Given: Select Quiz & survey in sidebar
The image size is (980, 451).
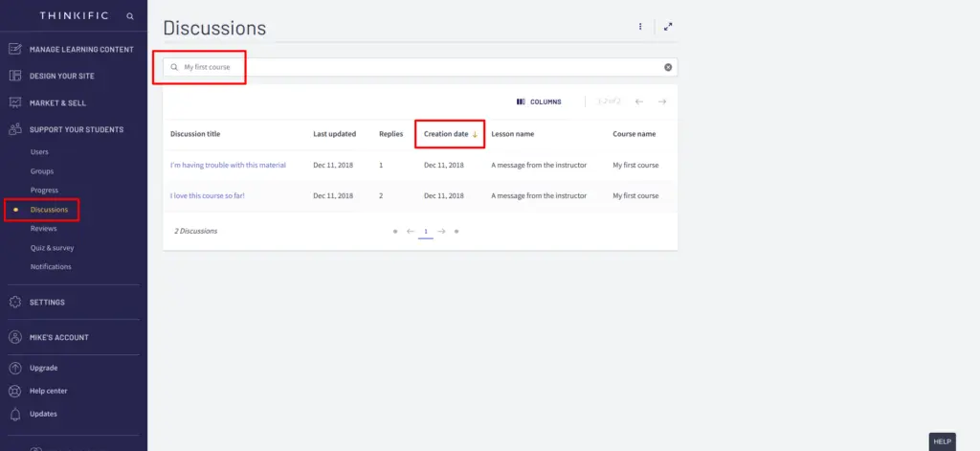Looking at the screenshot, I should pyautogui.click(x=51, y=247).
